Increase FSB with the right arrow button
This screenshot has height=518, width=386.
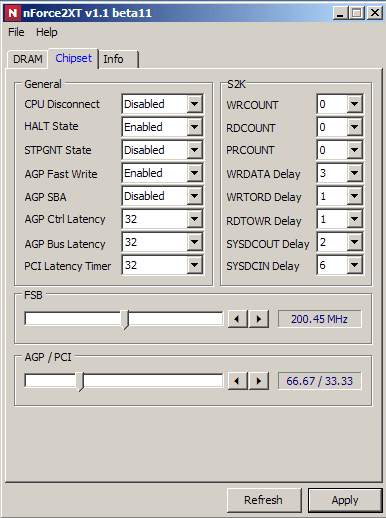[259, 319]
